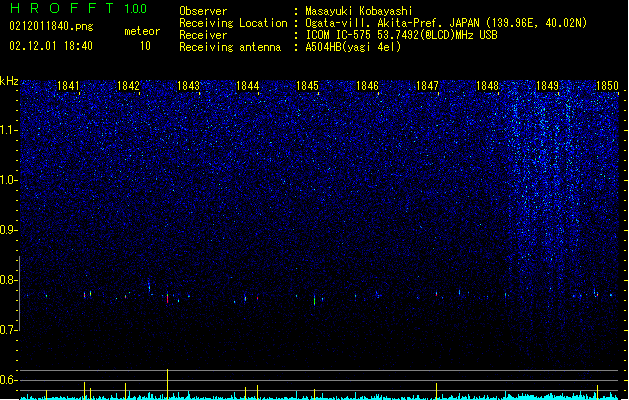Click the HROFFT 1.0.0 title text
Image resolution: width=629 pixels, height=400 pixels.
pyautogui.click(x=79, y=8)
